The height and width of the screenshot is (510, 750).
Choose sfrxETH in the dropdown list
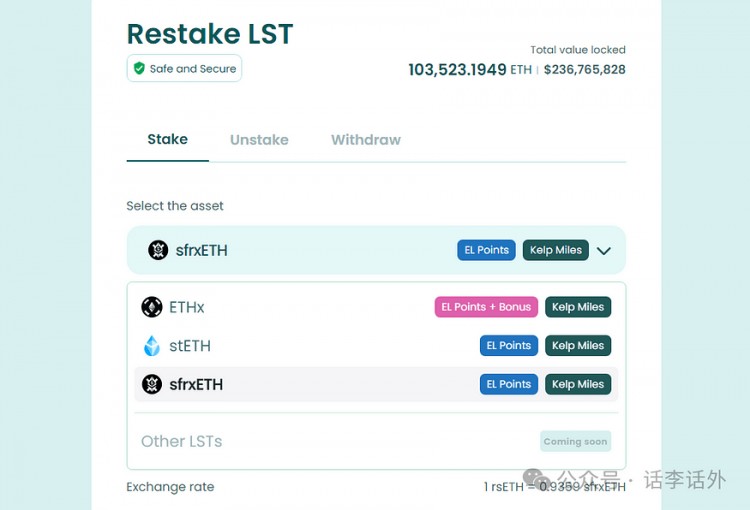[376, 384]
